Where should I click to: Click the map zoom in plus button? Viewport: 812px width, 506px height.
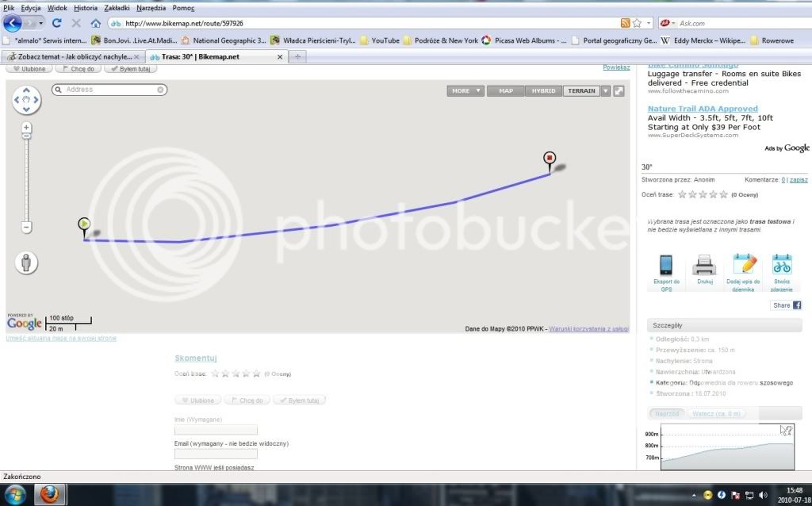click(x=26, y=127)
